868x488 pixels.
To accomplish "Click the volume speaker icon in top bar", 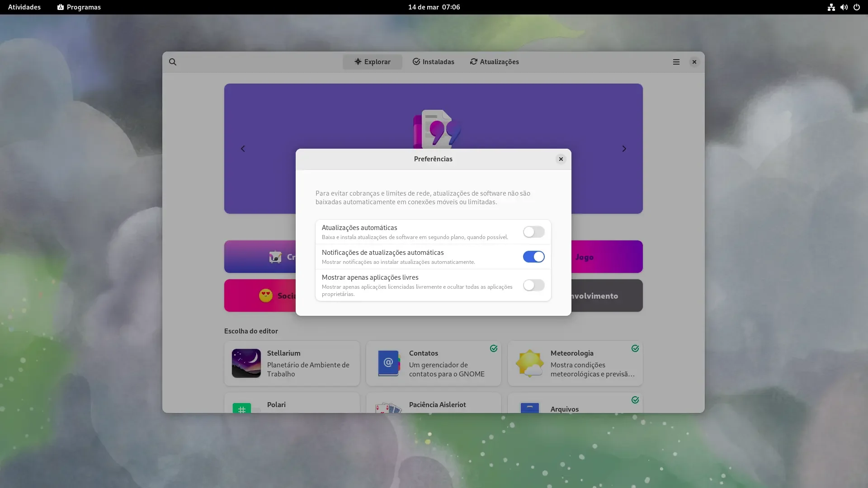I will click(844, 7).
